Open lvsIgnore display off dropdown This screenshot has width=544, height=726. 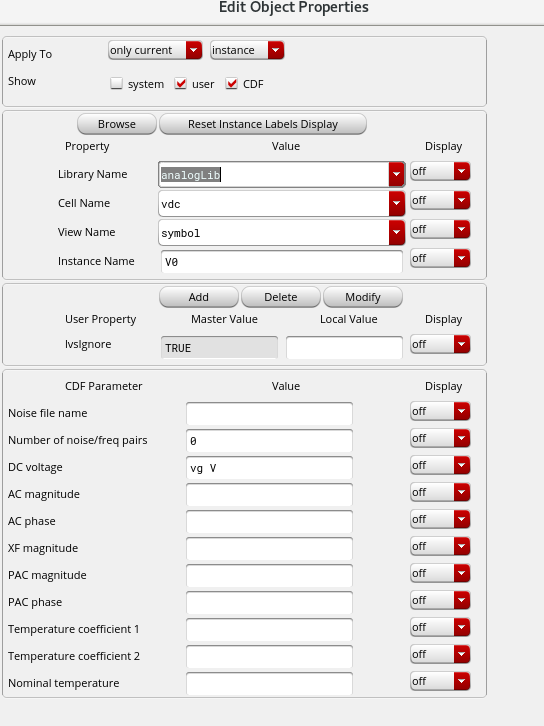[x=440, y=344]
